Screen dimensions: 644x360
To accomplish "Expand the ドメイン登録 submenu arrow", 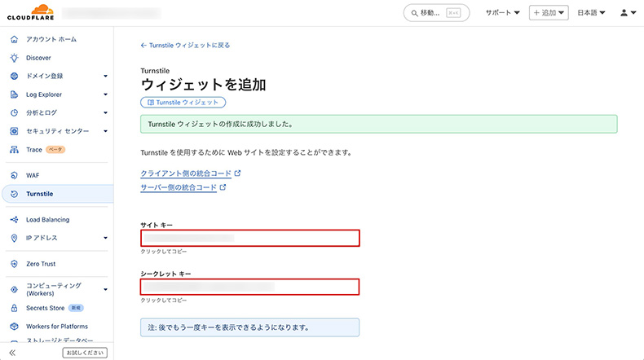I will coord(105,76).
